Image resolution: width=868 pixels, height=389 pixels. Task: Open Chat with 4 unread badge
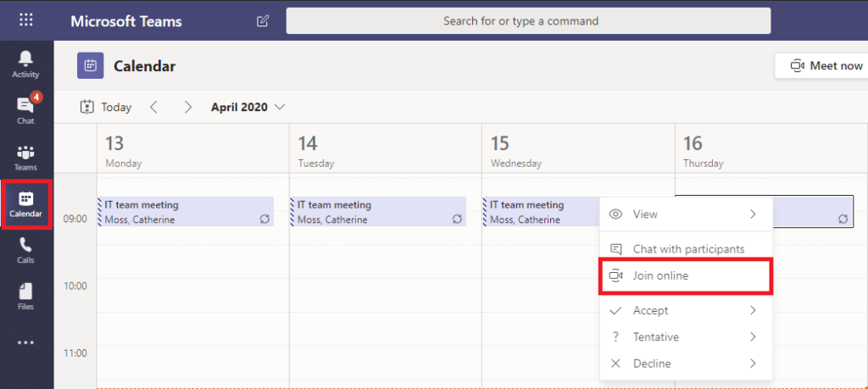click(26, 108)
